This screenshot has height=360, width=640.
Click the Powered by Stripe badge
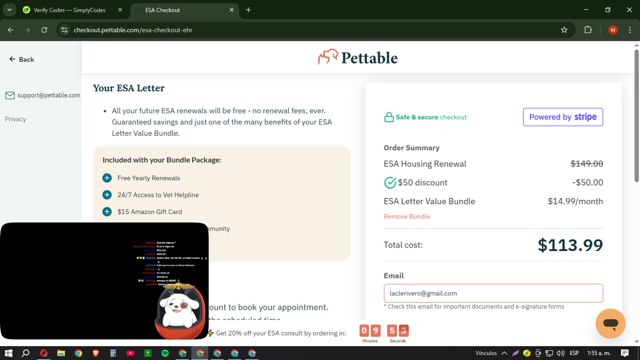tap(563, 117)
